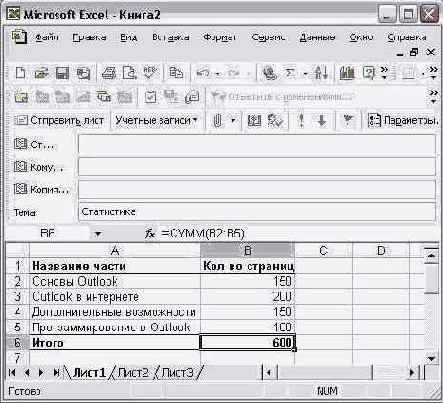
Task: Open the address book icon in mail toolbar
Action: click(x=254, y=120)
